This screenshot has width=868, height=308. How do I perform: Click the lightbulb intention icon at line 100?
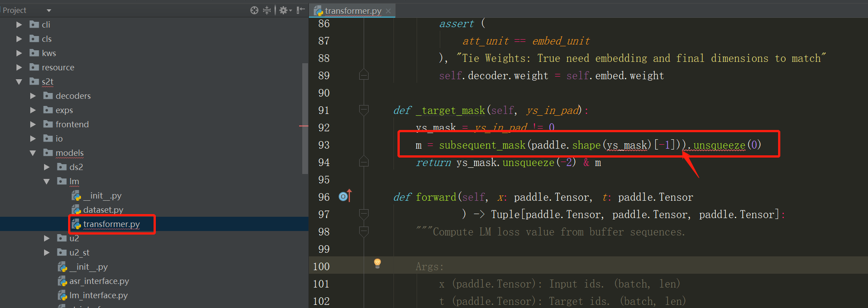click(377, 263)
